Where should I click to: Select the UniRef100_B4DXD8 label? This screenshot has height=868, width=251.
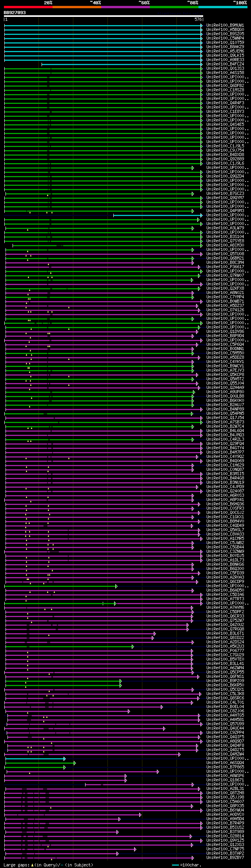(x=225, y=154)
